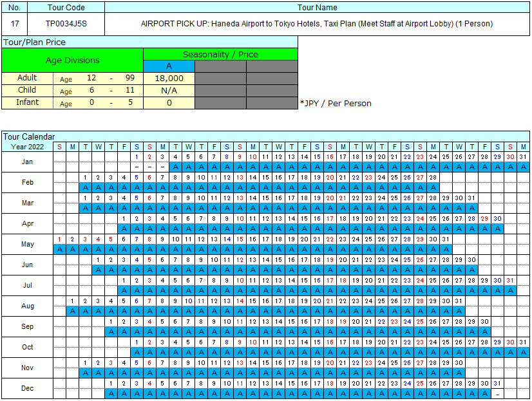The height and width of the screenshot is (401, 532).
Task: Click date 25 in the Dec row
Action: pyautogui.click(x=420, y=384)
